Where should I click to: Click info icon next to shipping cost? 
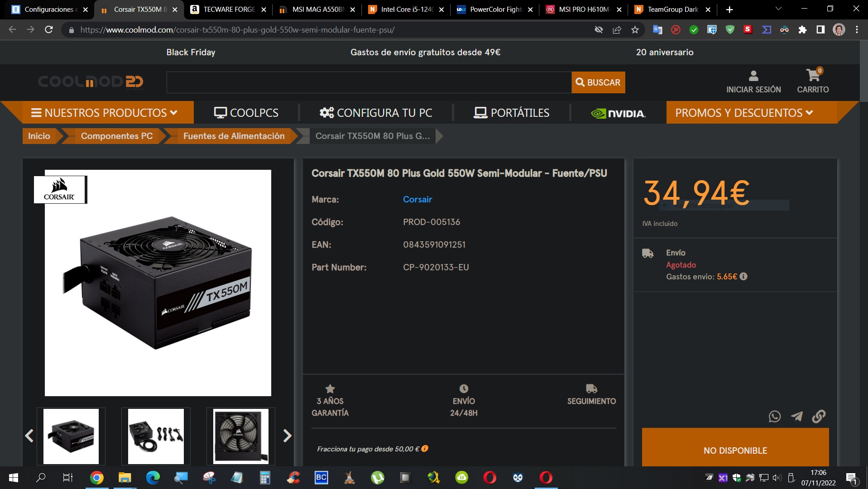(743, 277)
